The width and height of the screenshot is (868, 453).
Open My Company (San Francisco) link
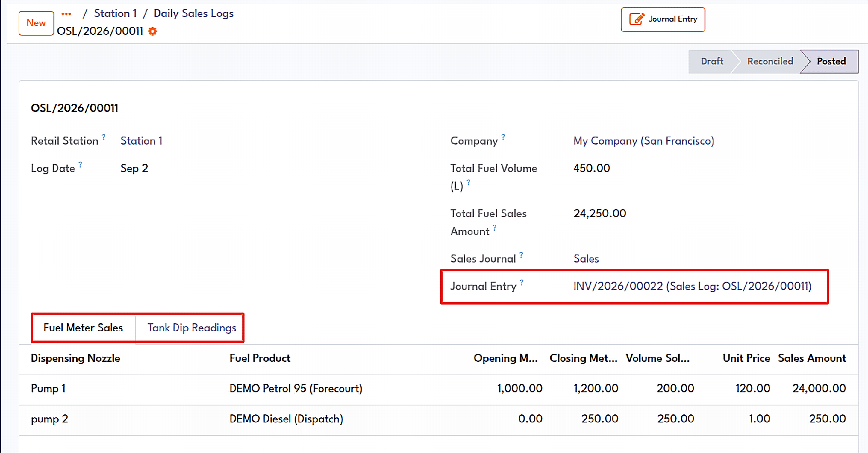coord(643,141)
